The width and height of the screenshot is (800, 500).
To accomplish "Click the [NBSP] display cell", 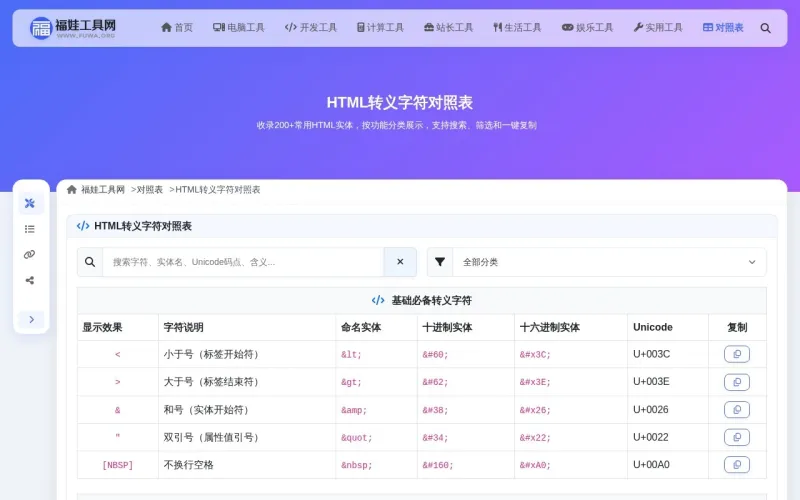I will tap(118, 465).
